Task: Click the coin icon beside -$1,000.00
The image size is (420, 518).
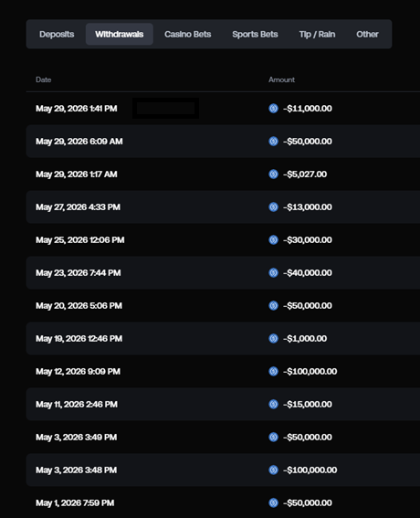Action: 273,339
